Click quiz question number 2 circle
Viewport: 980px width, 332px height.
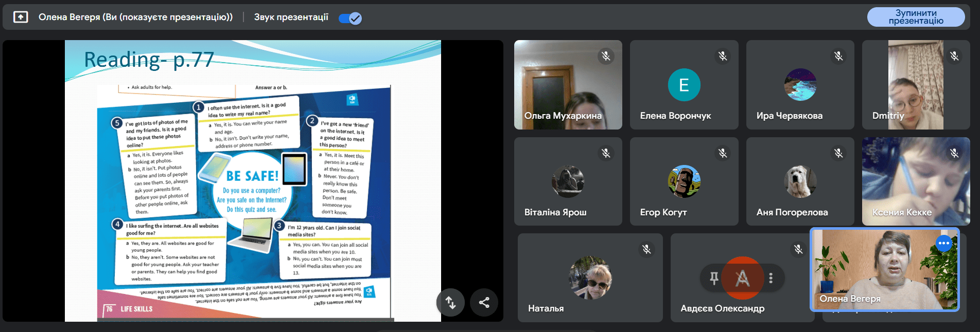[312, 121]
